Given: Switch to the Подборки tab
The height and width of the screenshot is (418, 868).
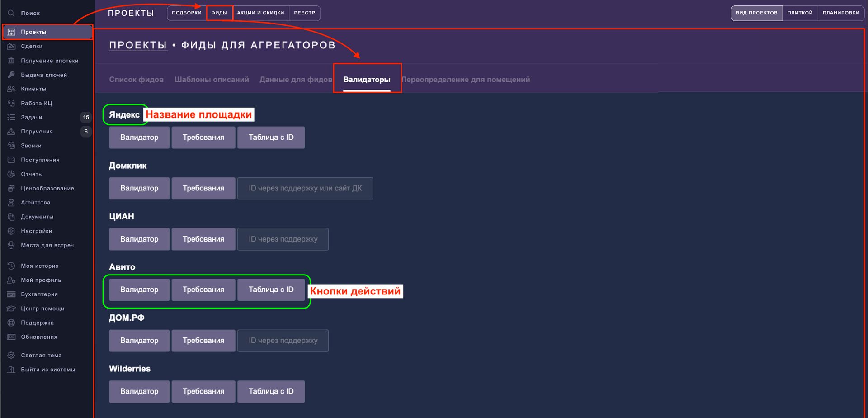Looking at the screenshot, I should pyautogui.click(x=187, y=13).
